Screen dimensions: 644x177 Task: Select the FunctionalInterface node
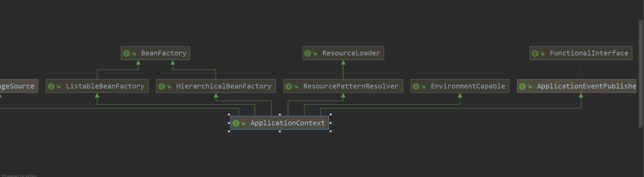click(x=581, y=53)
